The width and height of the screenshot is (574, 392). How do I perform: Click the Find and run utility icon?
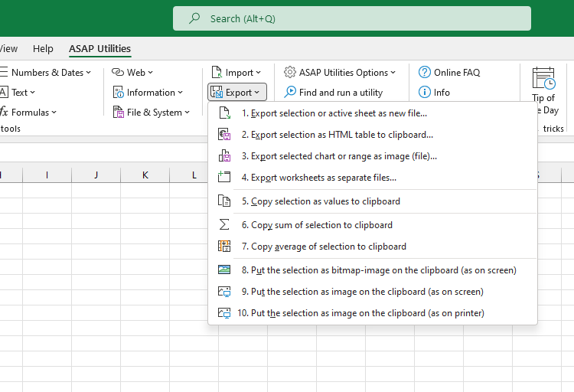pyautogui.click(x=290, y=92)
